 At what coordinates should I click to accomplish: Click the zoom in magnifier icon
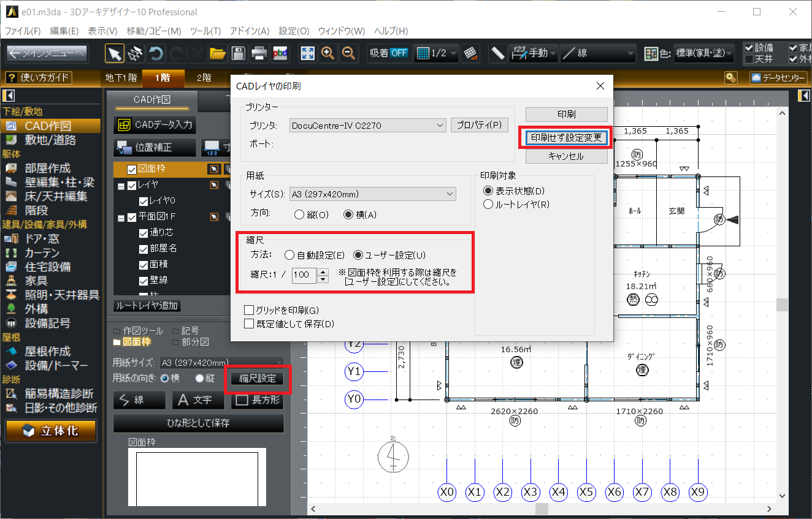pos(328,53)
